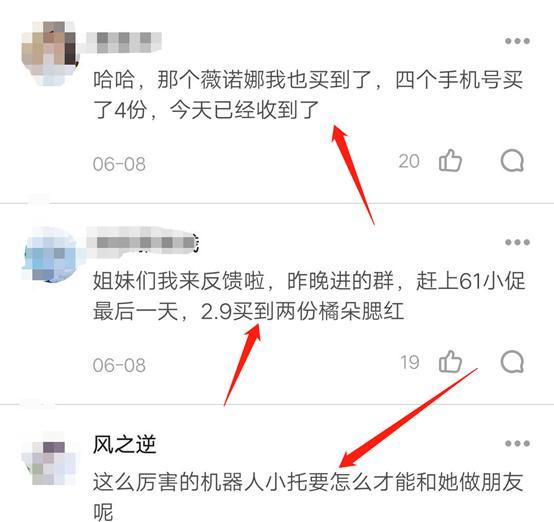Screen dimensions: 554x522
Task: Like the comment about buying 薇诺娜
Action: click(x=450, y=161)
